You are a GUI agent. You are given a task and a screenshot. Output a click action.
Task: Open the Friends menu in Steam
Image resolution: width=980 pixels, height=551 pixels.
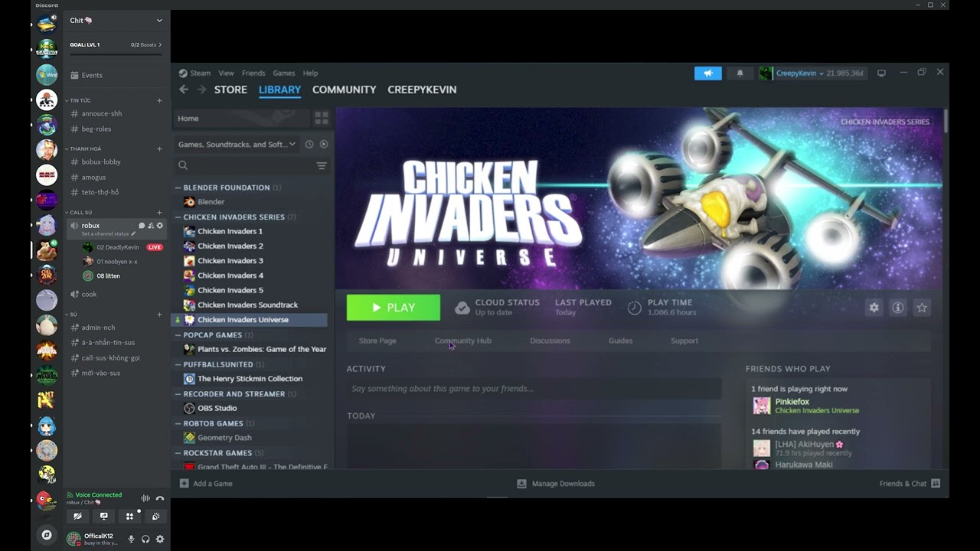[253, 73]
